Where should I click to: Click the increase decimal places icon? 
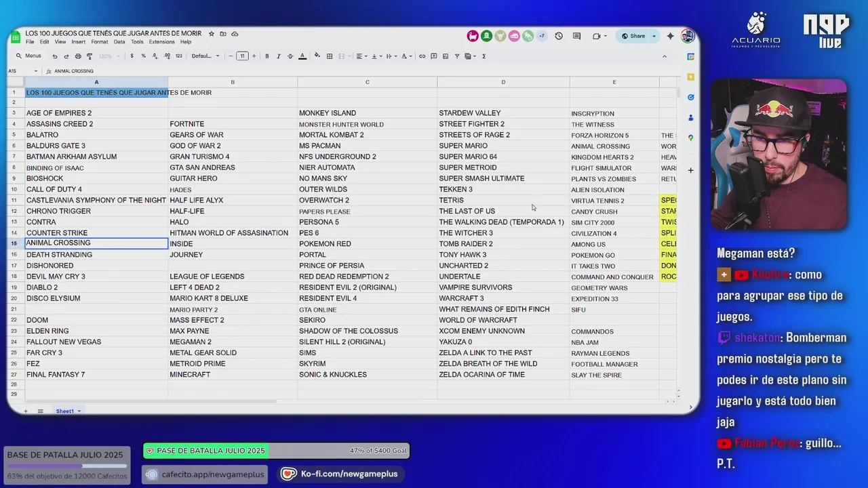pyautogui.click(x=166, y=56)
